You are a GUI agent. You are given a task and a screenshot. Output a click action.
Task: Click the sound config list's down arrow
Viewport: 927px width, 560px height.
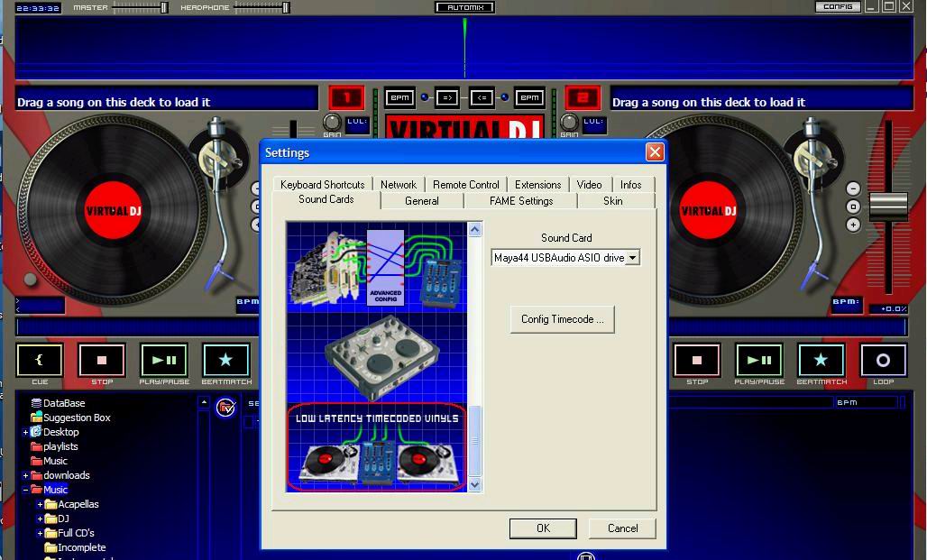(474, 485)
